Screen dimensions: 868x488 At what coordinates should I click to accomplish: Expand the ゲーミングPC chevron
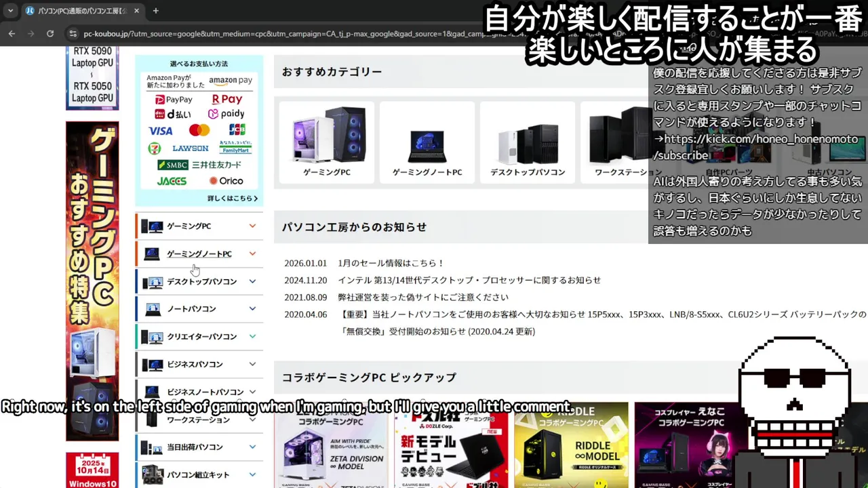pos(252,226)
